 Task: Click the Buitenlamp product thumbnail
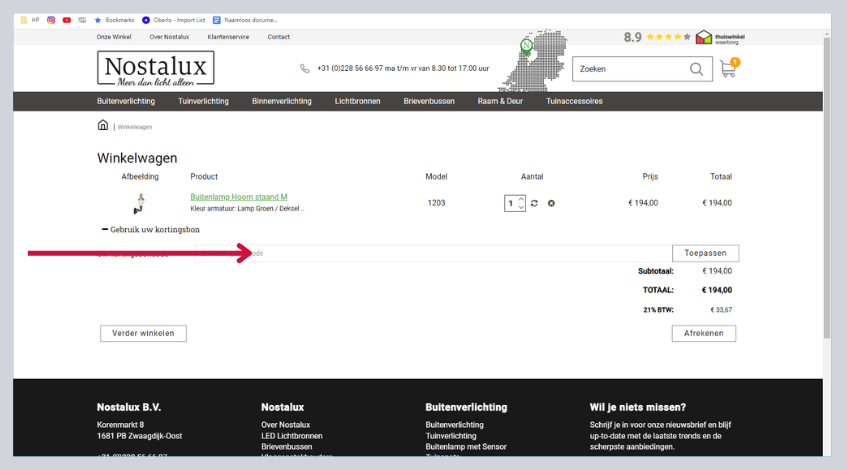(140, 203)
